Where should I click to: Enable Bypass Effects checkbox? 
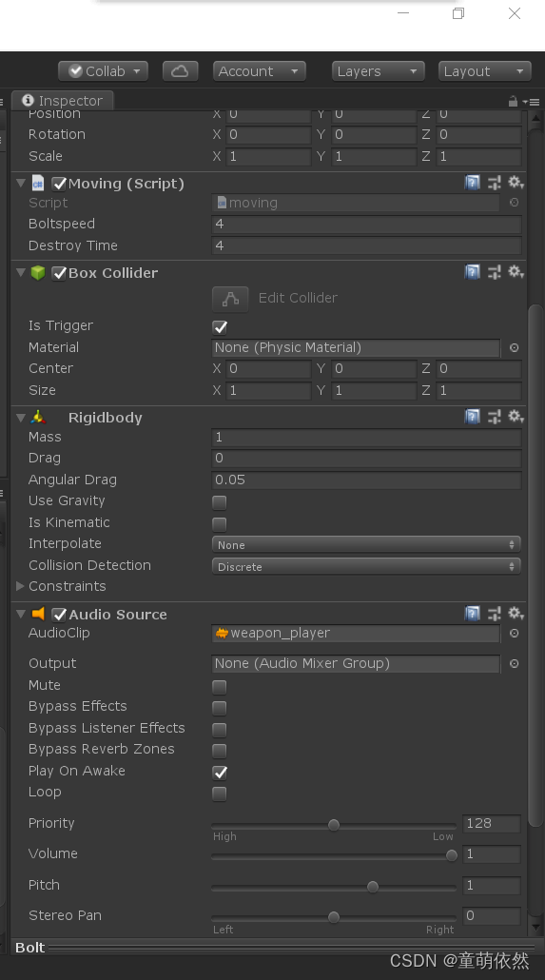(220, 708)
